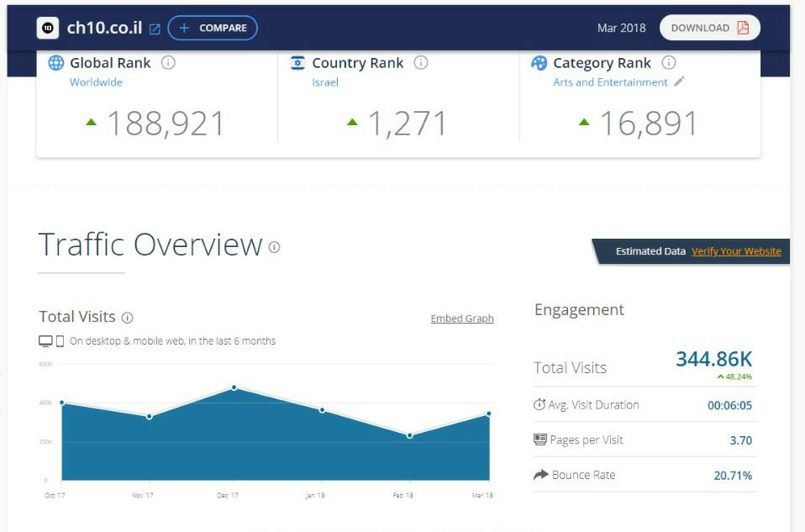This screenshot has height=532, width=805.
Task: Click the Worldwide link under Global Rank
Action: coord(96,82)
